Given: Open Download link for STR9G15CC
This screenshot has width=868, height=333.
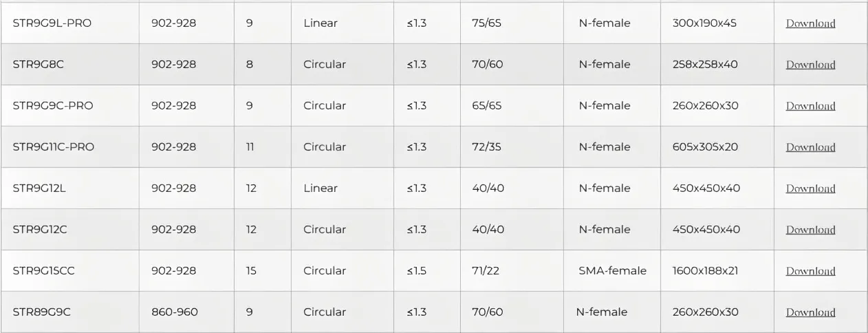Looking at the screenshot, I should pyautogui.click(x=810, y=271).
